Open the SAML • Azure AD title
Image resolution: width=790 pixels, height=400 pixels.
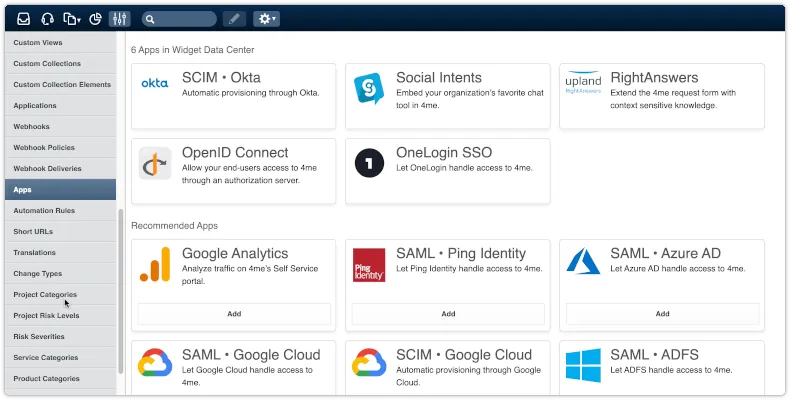(666, 253)
